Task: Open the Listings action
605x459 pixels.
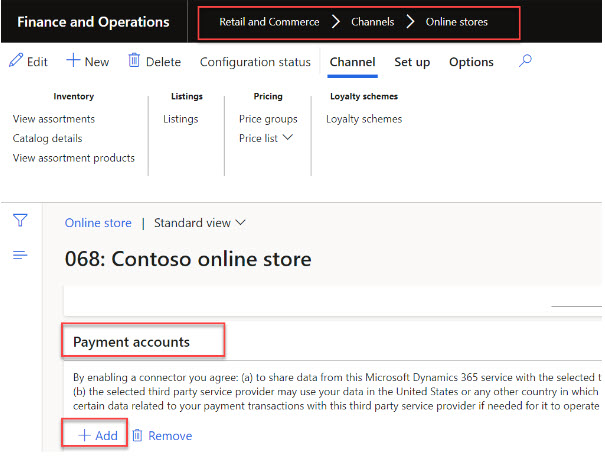Action: [x=181, y=119]
